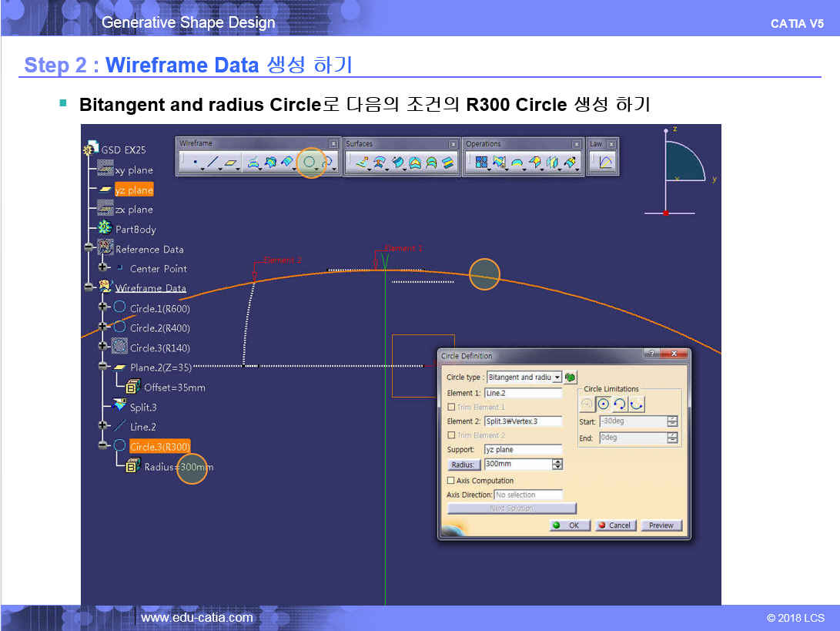Select the Plane tool in Wireframe toolbar
This screenshot has height=631, width=840.
(x=231, y=163)
